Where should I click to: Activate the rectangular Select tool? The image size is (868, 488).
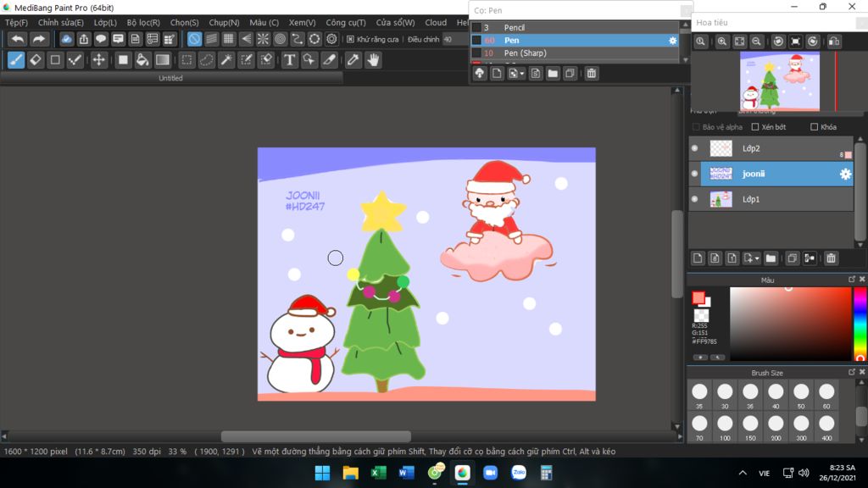[x=187, y=60]
